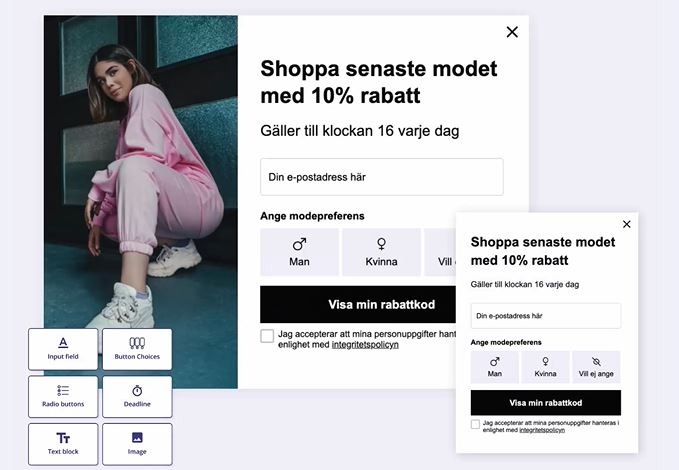Choose Kvinna in the mobile popup
Screen dimensions: 679x470
pos(545,367)
